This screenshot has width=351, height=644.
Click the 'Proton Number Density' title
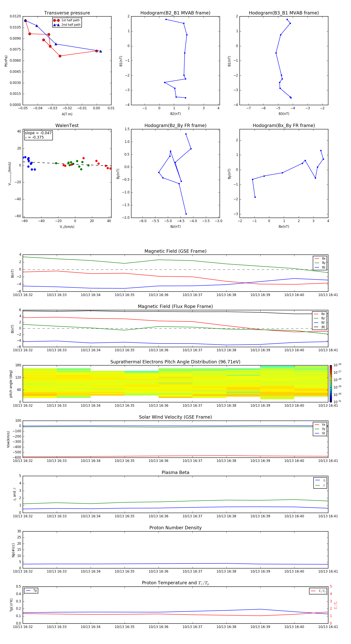[175, 528]
